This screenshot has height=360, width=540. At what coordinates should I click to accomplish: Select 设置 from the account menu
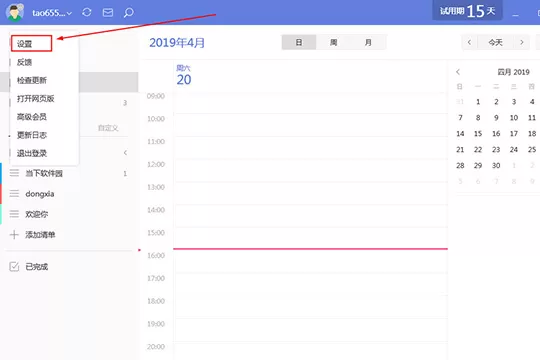pos(31,43)
